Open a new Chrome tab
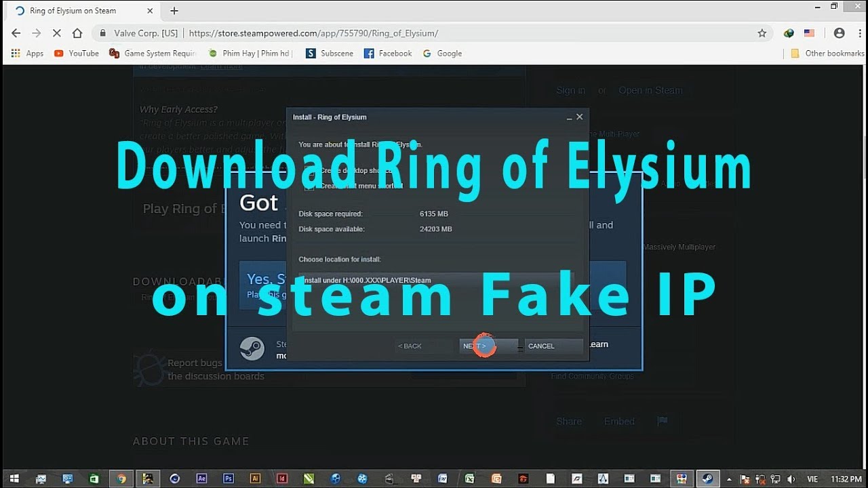 pos(174,11)
